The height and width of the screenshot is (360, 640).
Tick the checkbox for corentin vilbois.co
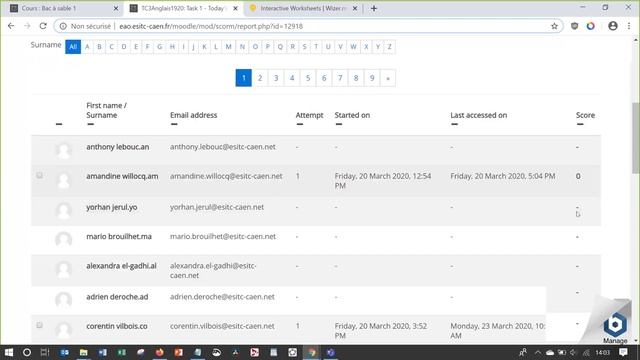(x=40, y=325)
